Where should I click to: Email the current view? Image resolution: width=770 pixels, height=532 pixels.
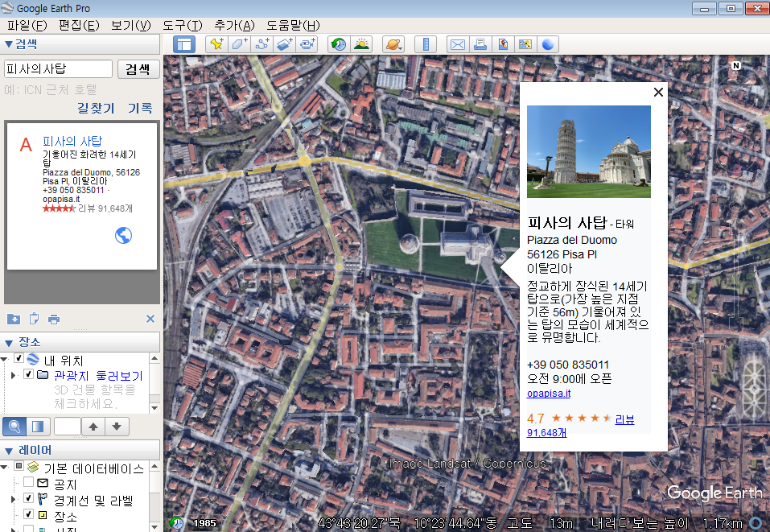[458, 44]
